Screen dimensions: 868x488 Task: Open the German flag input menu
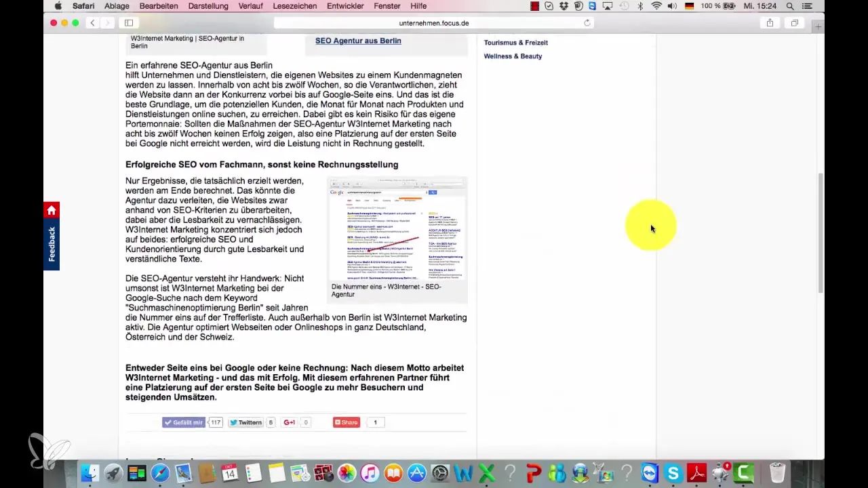(x=690, y=6)
